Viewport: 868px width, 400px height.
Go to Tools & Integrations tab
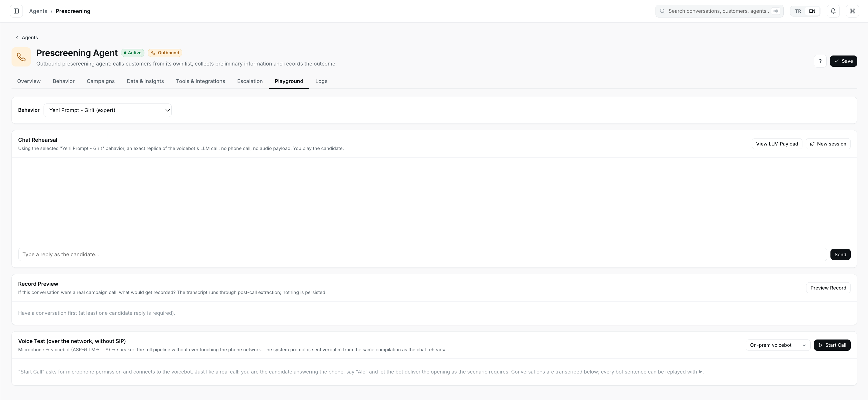(x=200, y=81)
